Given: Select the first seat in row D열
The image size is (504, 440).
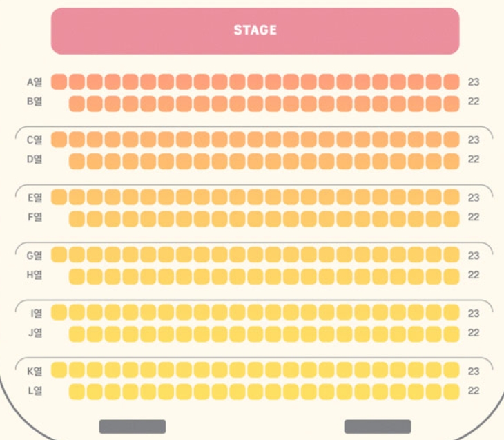Looking at the screenshot, I should click(77, 161).
